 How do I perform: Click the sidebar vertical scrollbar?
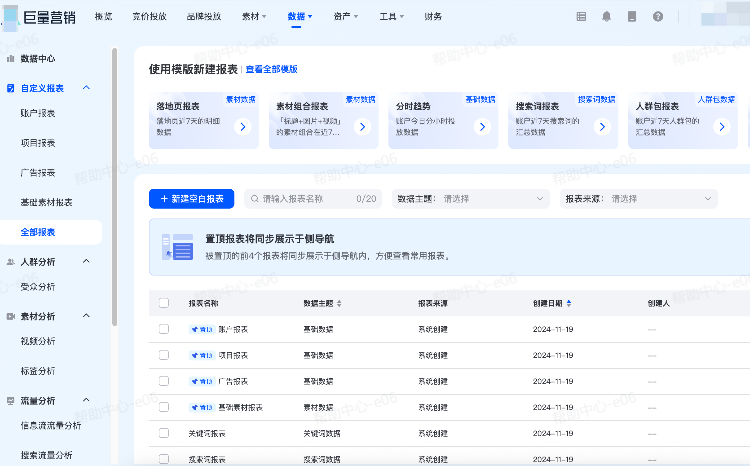point(114,187)
